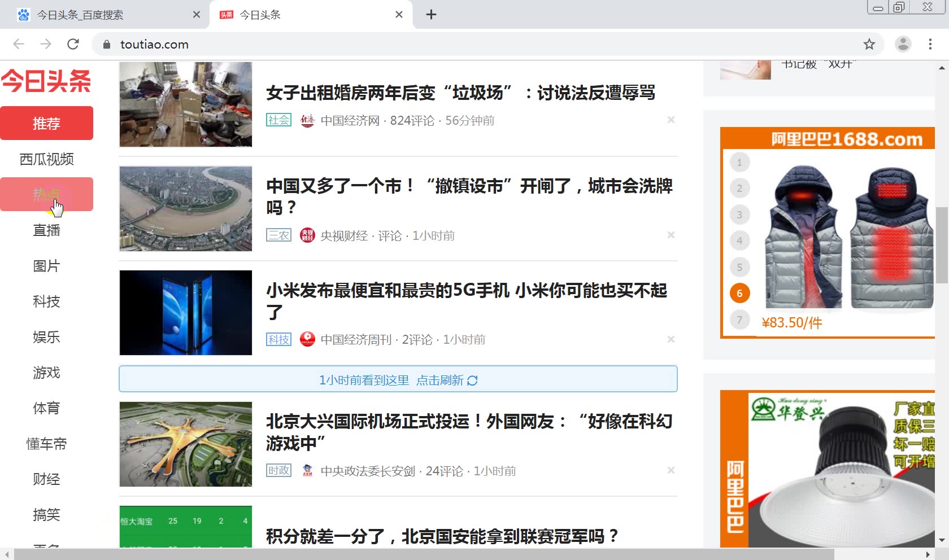Click the 中央政法委长安剑 source avatar
This screenshot has width=949, height=560.
click(307, 471)
